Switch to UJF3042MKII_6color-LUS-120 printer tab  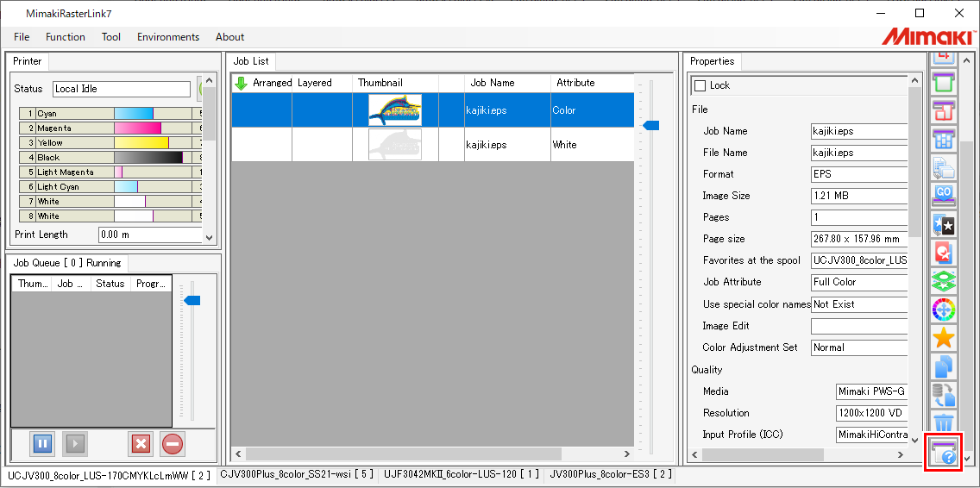coord(462,473)
